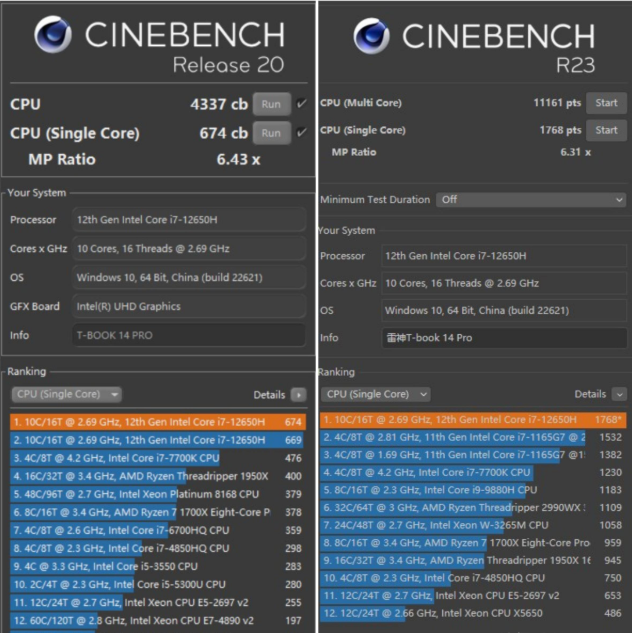Select R20 row Intel Core i7-4850HQ CPU
The image size is (632, 633).
point(158,548)
